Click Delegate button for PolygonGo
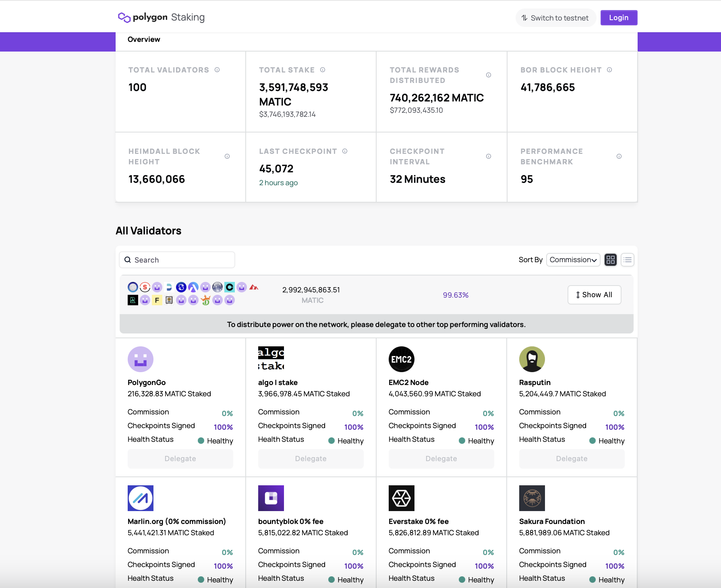 click(180, 459)
